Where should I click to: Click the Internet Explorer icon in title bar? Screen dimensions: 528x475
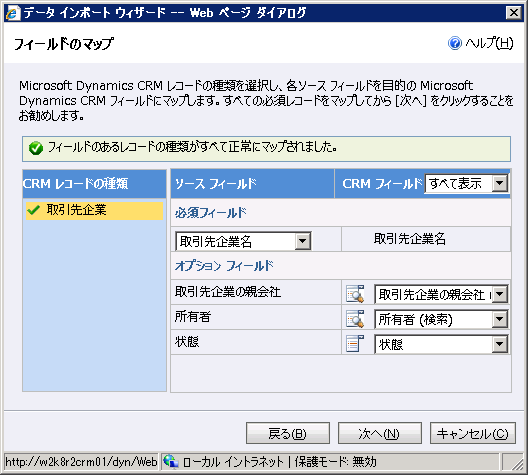(13, 13)
